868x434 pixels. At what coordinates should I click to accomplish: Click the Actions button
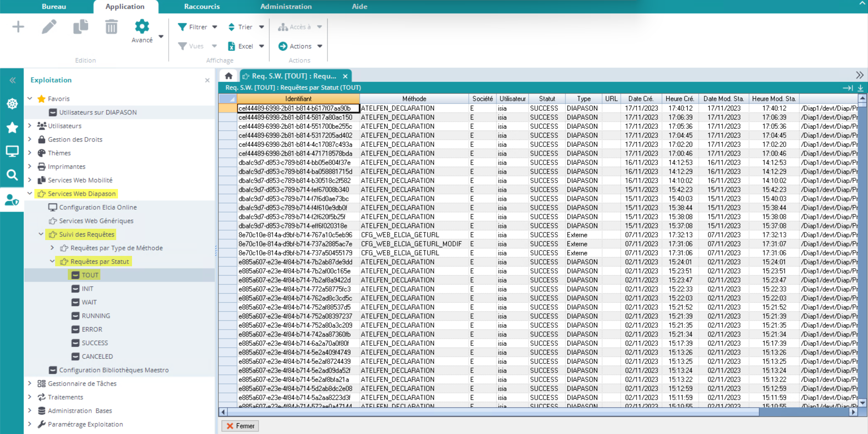(x=300, y=46)
